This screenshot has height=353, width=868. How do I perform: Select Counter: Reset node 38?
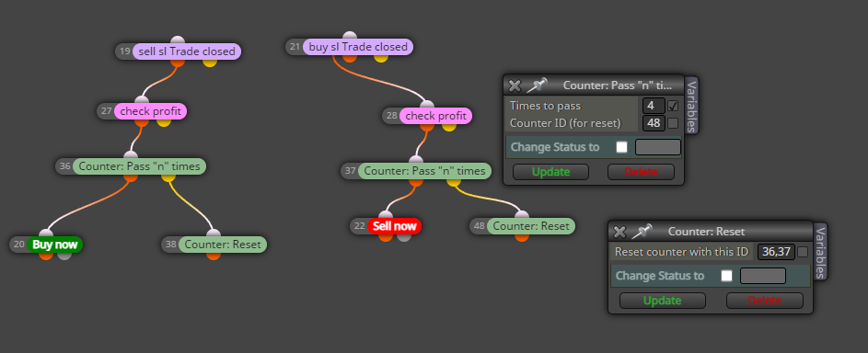coord(223,245)
